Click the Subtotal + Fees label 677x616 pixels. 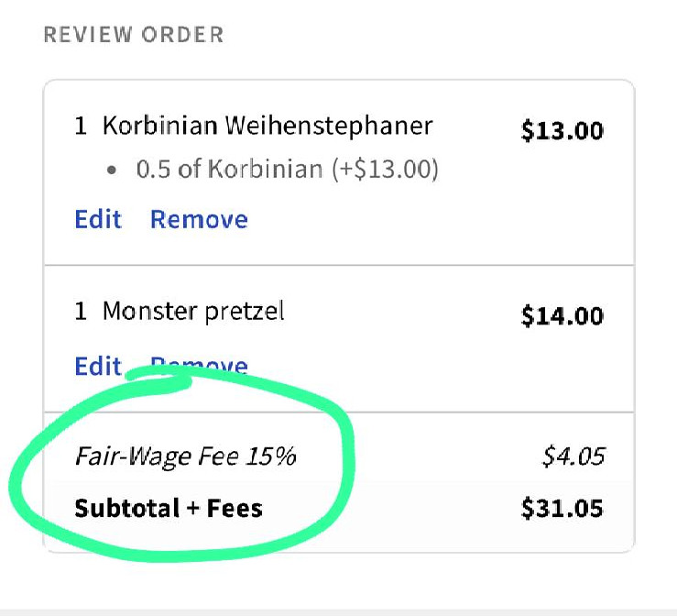click(168, 508)
